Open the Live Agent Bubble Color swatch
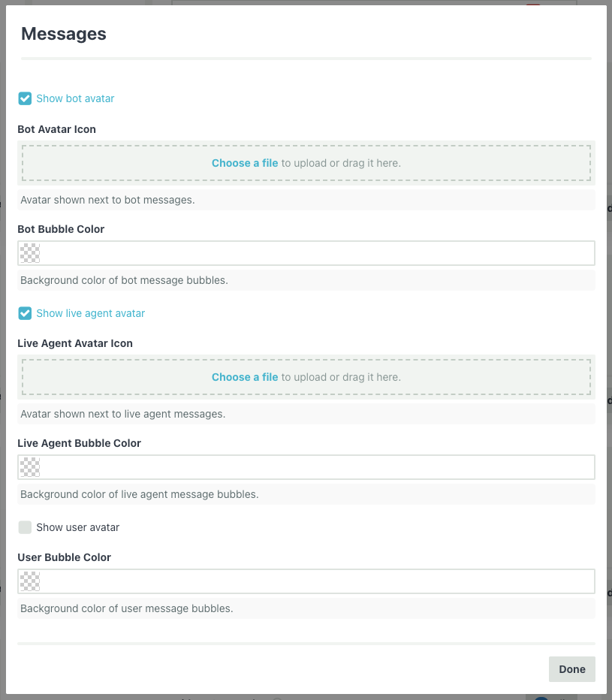This screenshot has width=612, height=700. [x=29, y=467]
